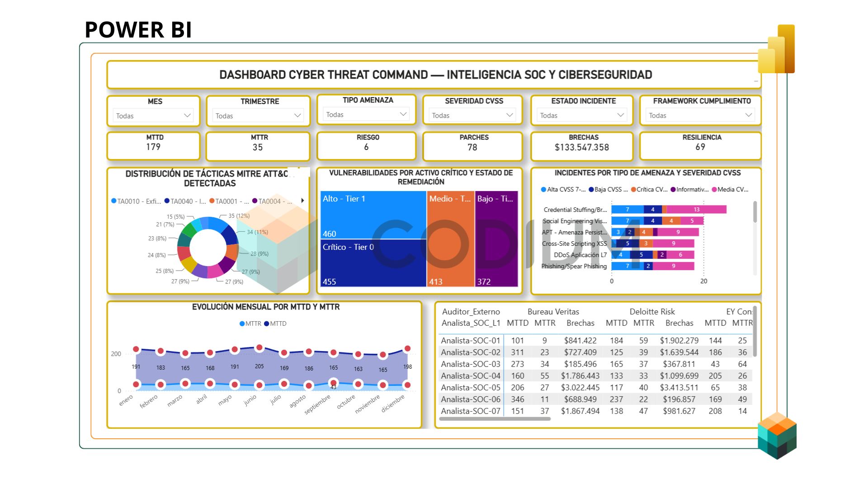Click the Power BI logo icon
This screenshot has height=488, width=868.
[x=776, y=49]
